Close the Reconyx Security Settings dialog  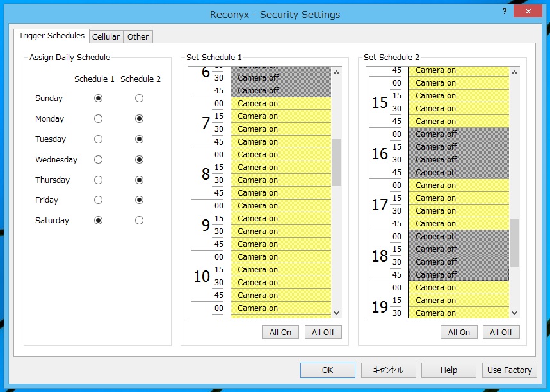528,12
